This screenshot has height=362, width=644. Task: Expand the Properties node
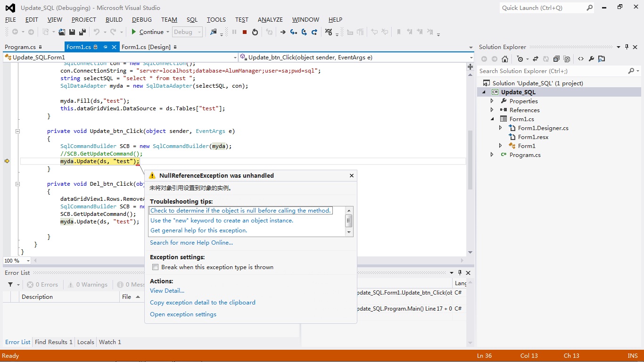pyautogui.click(x=492, y=101)
